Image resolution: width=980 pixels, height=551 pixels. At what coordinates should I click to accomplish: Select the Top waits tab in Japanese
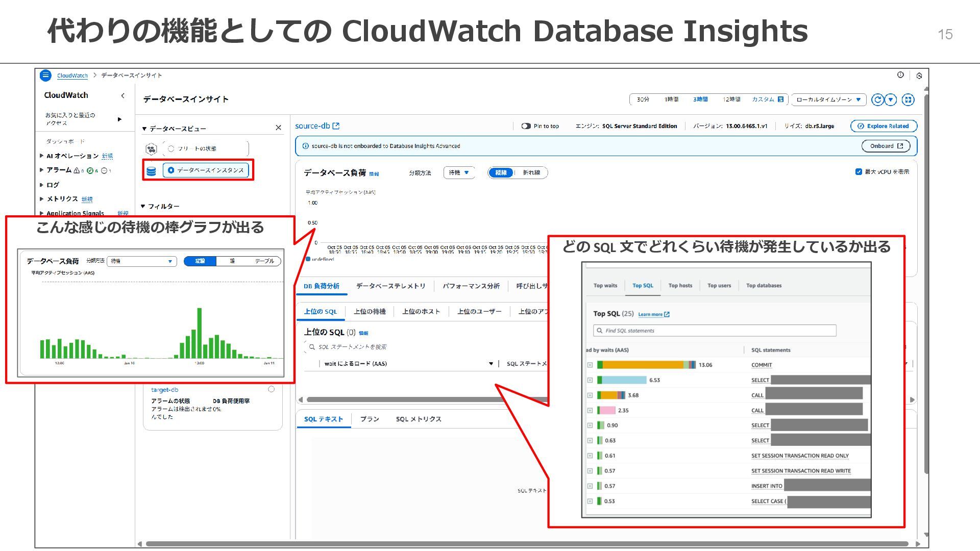370,312
